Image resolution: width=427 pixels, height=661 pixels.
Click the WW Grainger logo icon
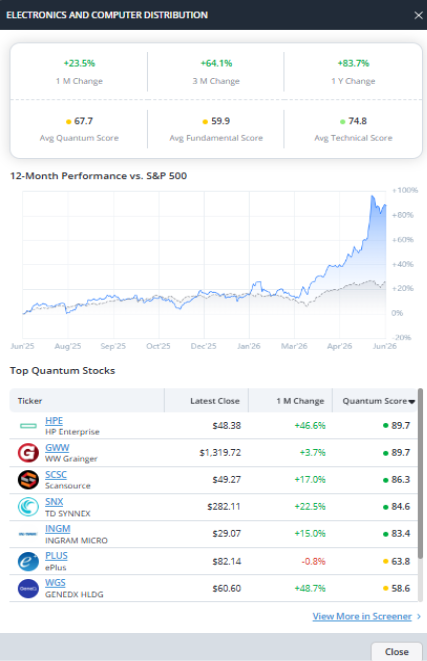(x=28, y=453)
